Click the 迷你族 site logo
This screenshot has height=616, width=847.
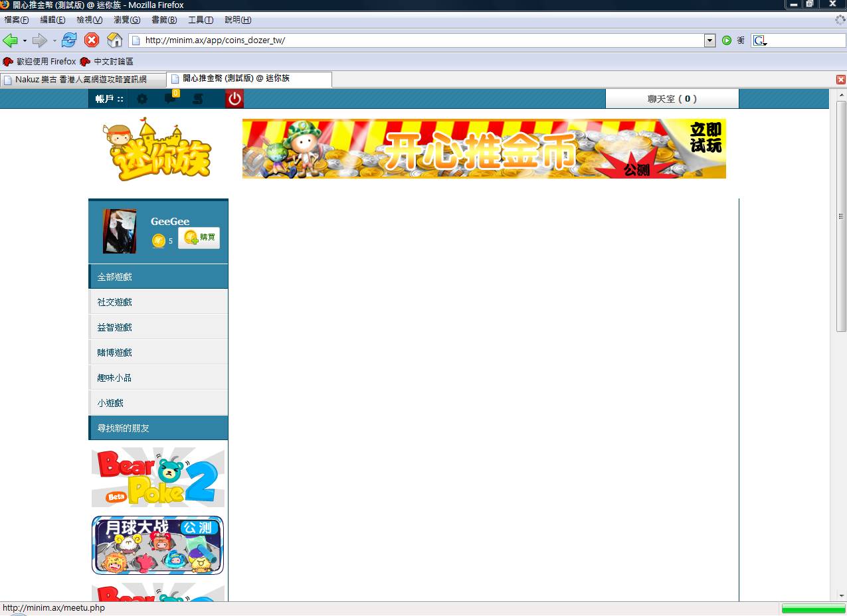click(156, 149)
